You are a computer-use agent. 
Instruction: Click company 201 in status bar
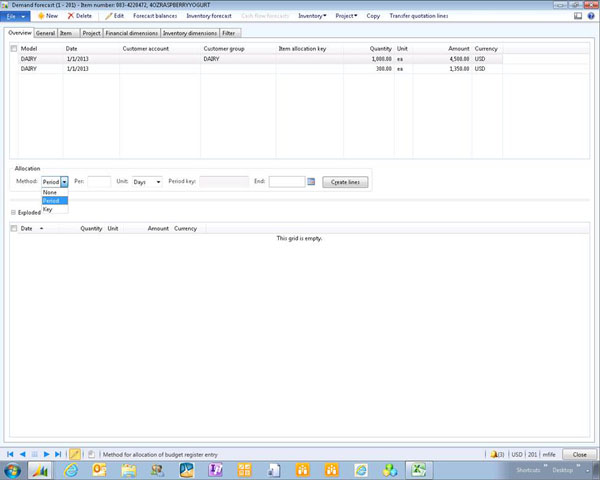pos(533,454)
